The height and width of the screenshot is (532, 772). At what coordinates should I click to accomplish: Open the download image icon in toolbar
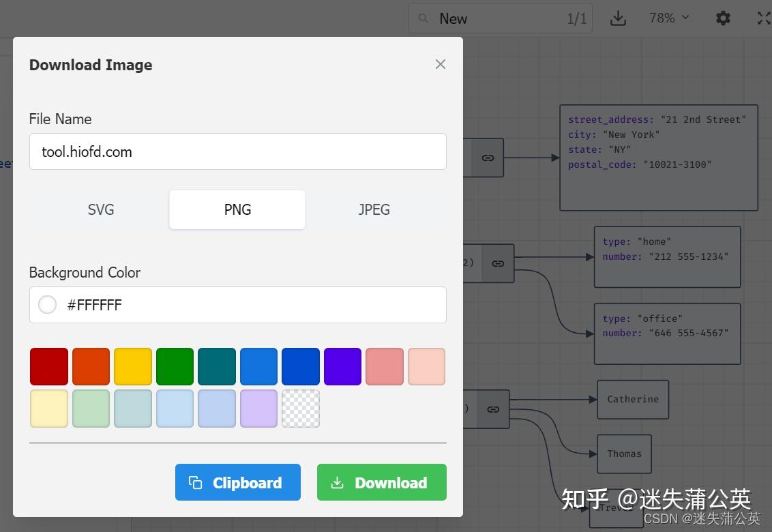point(618,18)
